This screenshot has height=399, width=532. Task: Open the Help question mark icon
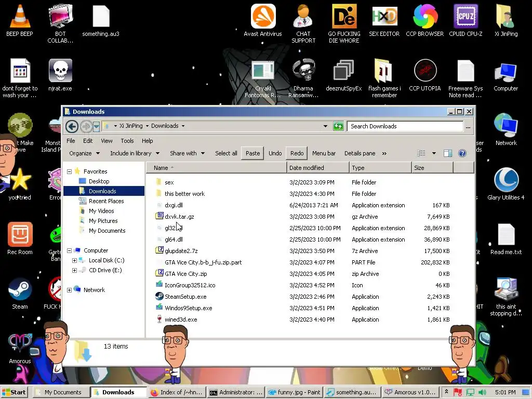coord(462,153)
